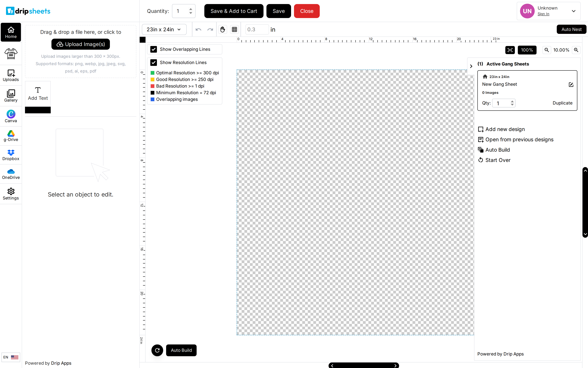The image size is (588, 368).
Task: Open OneDrive import
Action: pos(11,174)
